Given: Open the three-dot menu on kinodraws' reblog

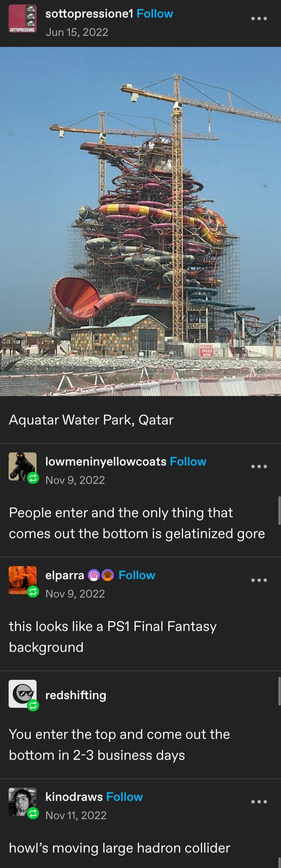Looking at the screenshot, I should click(x=259, y=802).
